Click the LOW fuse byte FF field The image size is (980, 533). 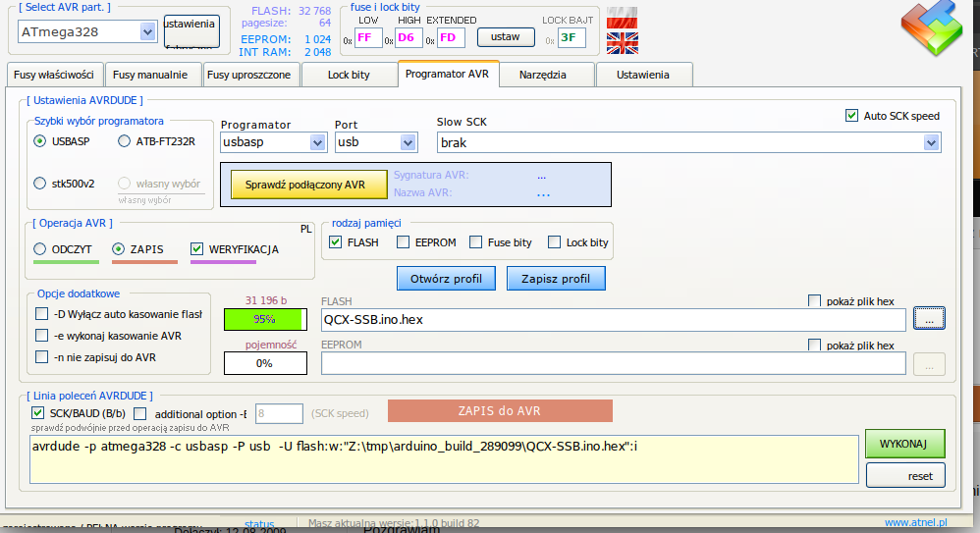coord(369,37)
